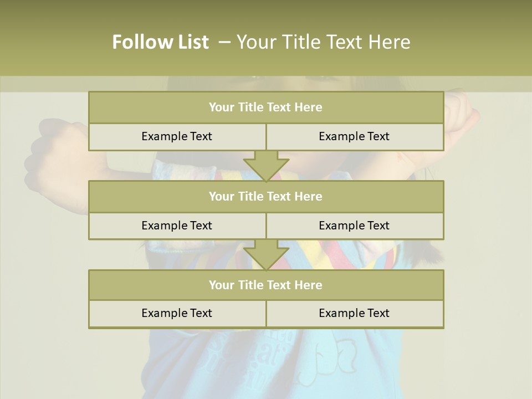Select the second block's title bar
The image size is (532, 399).
point(265,197)
